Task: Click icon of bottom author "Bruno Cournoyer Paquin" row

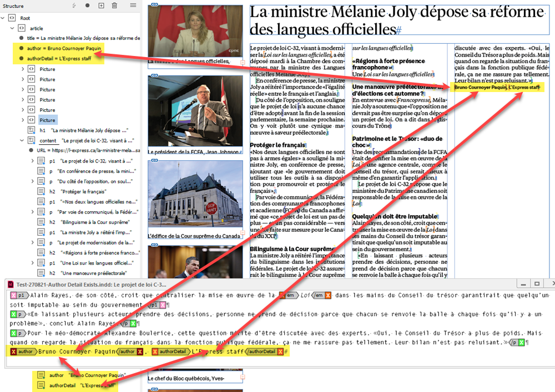Action: point(42,375)
